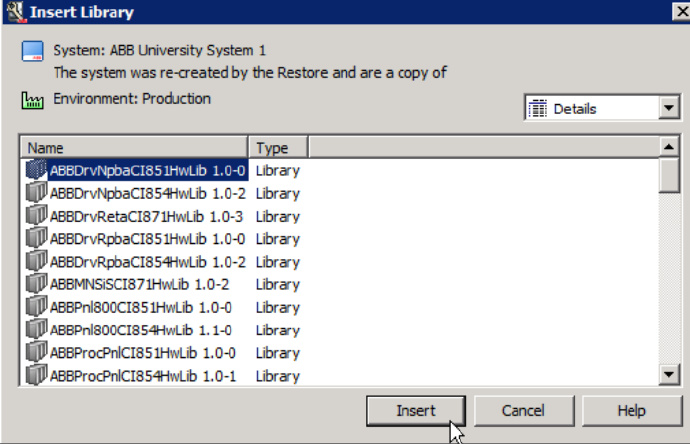
Task: Click the ABBDrvNpbaCI851HwLib library icon
Action: click(x=36, y=169)
